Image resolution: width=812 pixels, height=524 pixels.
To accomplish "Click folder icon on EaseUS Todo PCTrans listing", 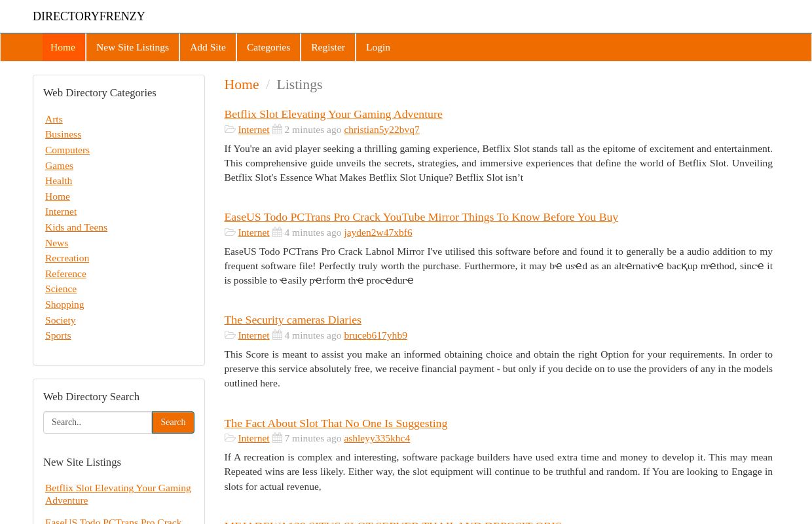I will click(x=230, y=232).
